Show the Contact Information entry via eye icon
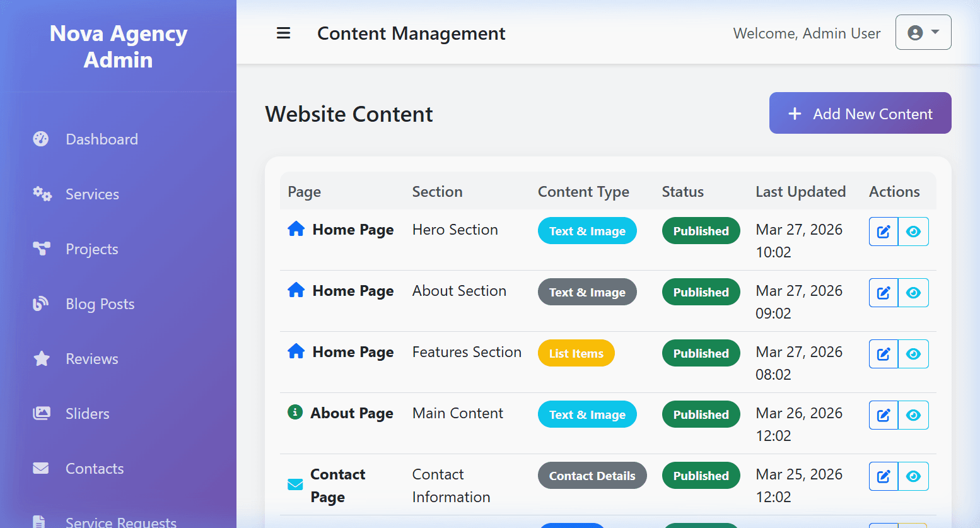This screenshot has width=980, height=528. pyautogui.click(x=913, y=476)
